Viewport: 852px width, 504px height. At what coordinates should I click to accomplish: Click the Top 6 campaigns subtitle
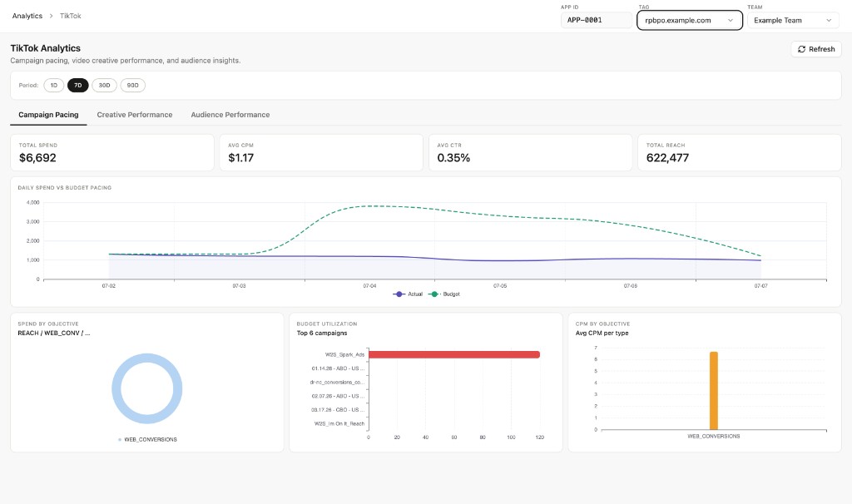coord(322,333)
